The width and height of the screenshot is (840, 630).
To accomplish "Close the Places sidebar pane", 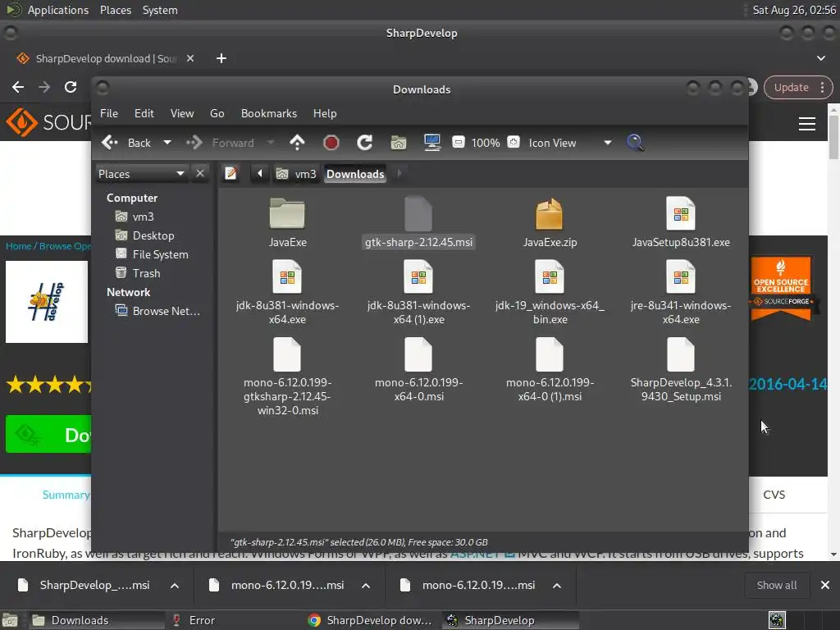I will [x=200, y=174].
